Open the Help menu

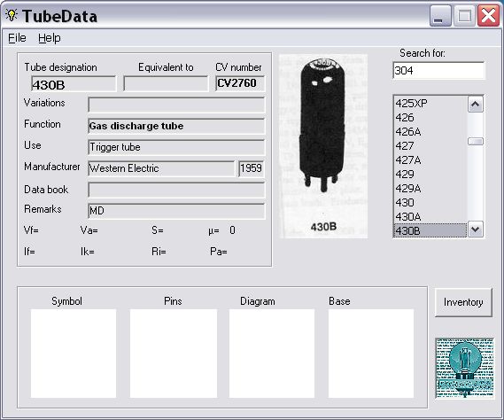click(x=50, y=38)
